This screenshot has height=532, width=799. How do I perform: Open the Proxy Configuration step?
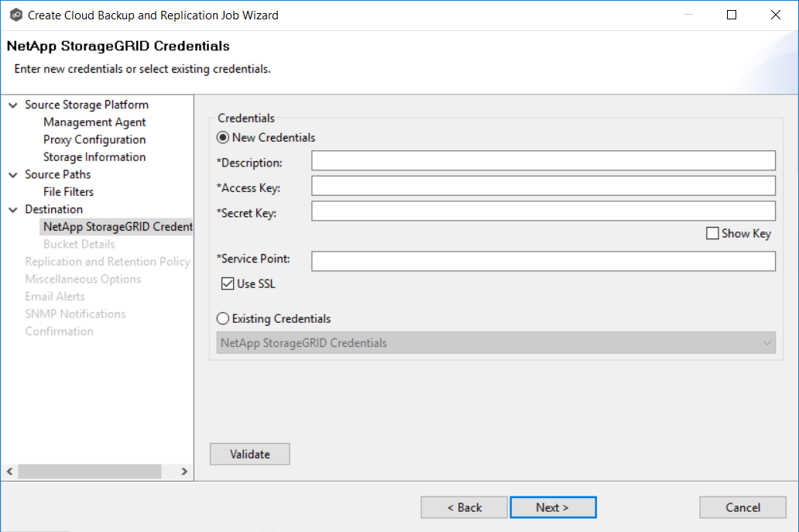tap(94, 139)
